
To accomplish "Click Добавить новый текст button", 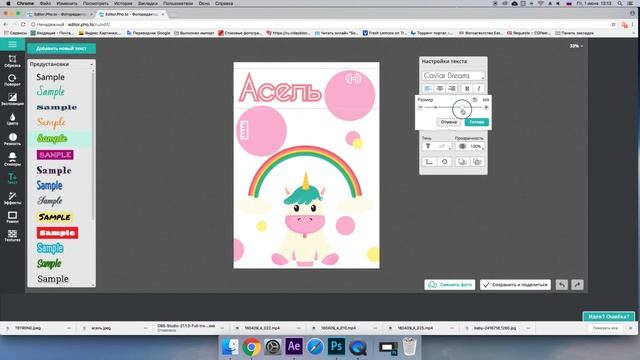I will click(x=62, y=49).
